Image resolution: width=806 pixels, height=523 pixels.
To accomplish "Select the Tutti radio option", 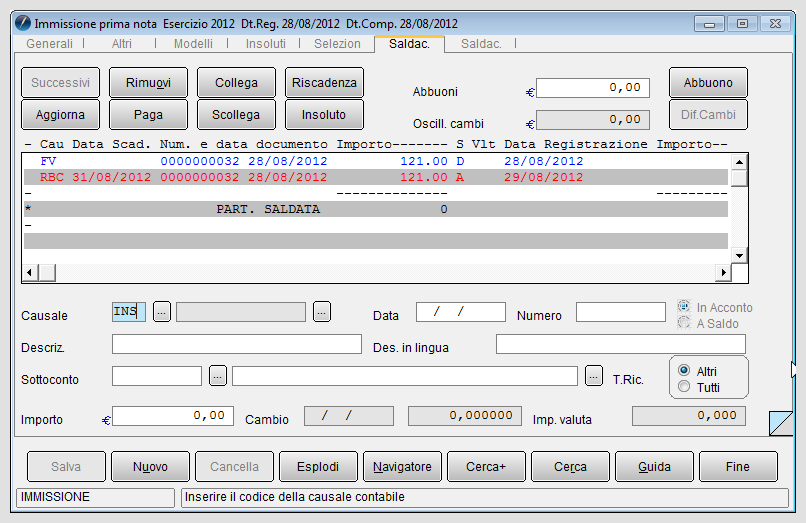I will [684, 387].
